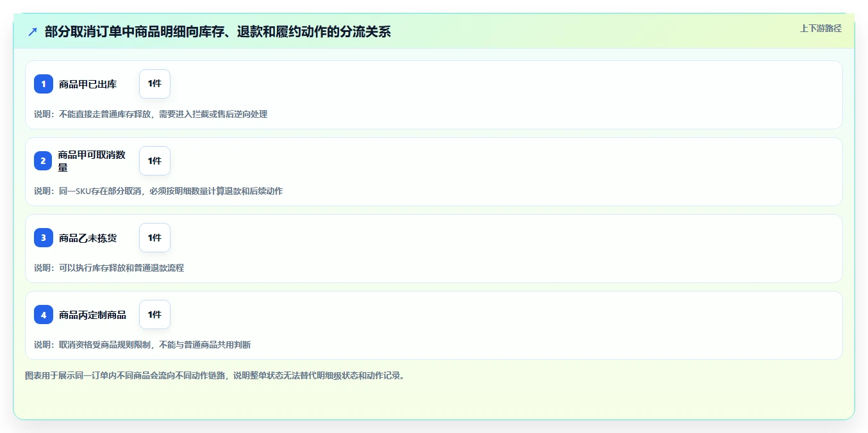Click the 1件 chip in the 商品丙定制商品 row
The image size is (868, 433).
pos(154,315)
